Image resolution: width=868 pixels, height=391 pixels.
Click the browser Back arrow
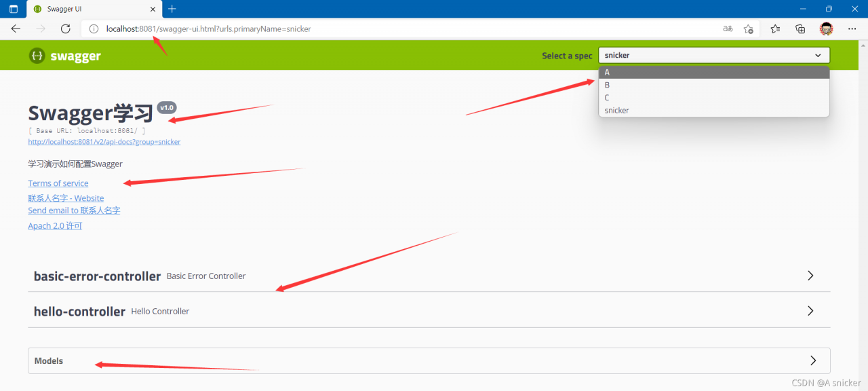16,29
